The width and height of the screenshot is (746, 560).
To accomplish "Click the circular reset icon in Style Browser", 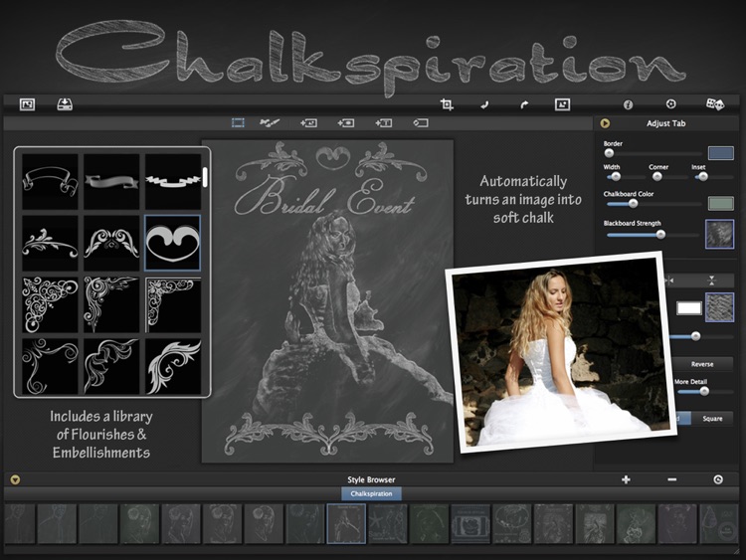I will 718,479.
